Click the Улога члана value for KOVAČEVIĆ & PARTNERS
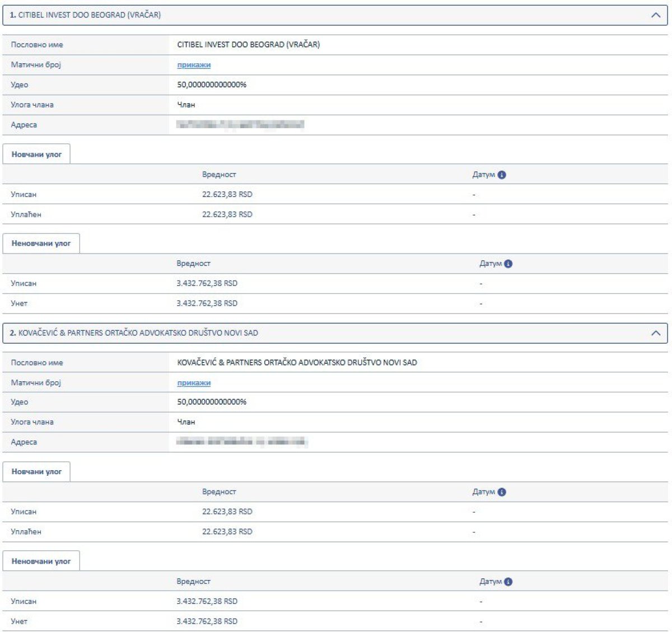Viewport: 672px width, 632px height. coord(186,422)
